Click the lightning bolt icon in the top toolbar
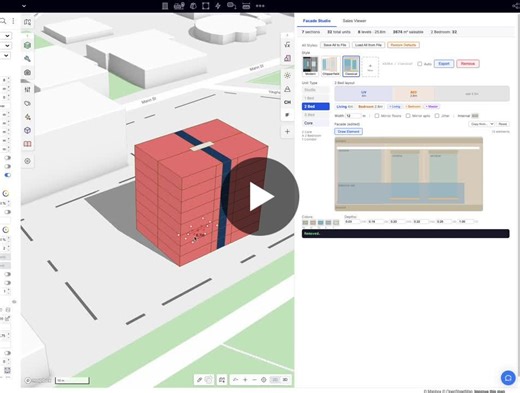 pos(218,6)
